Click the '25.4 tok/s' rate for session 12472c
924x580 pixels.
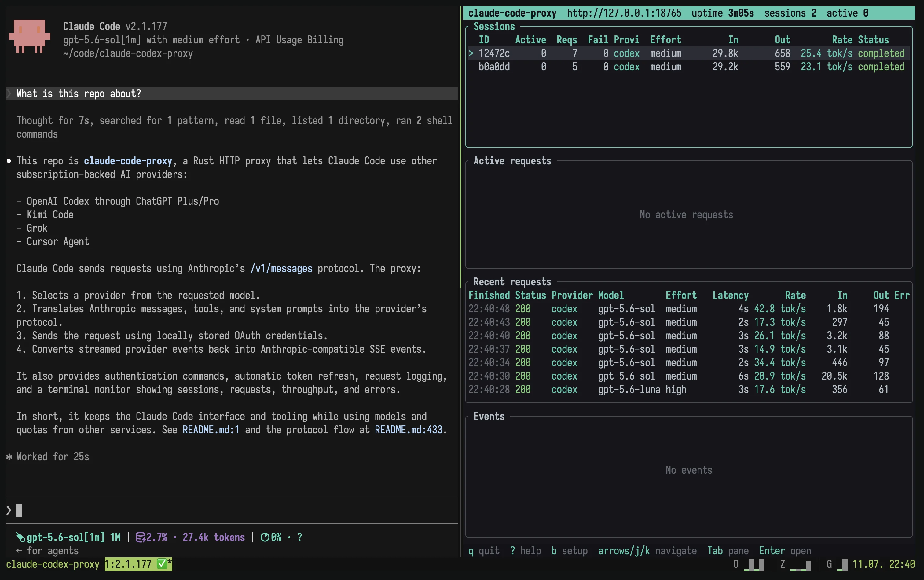[827, 53]
